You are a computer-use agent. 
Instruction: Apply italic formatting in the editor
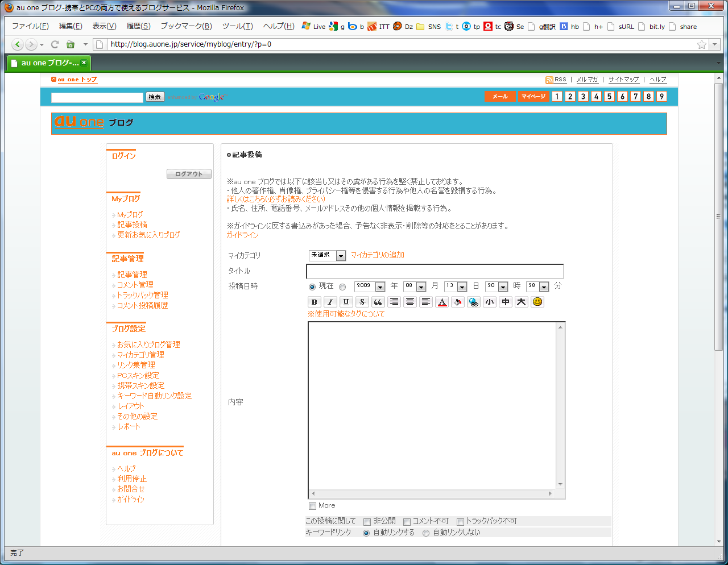(330, 302)
